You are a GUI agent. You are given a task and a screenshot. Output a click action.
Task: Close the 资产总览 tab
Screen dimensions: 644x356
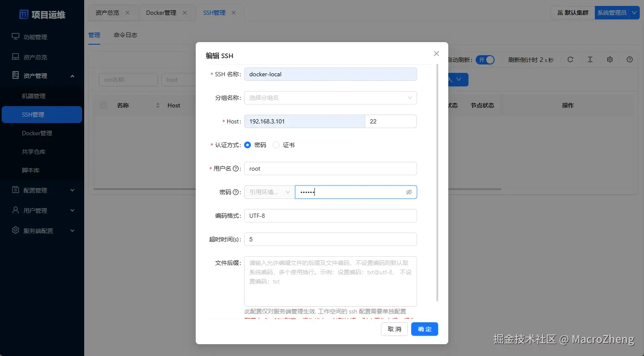(x=128, y=13)
